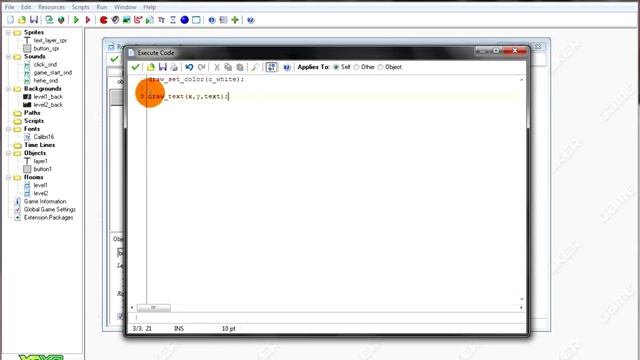Open find panel with magnifier icon
The width and height of the screenshot is (640, 360).
pyautogui.click(x=255, y=67)
